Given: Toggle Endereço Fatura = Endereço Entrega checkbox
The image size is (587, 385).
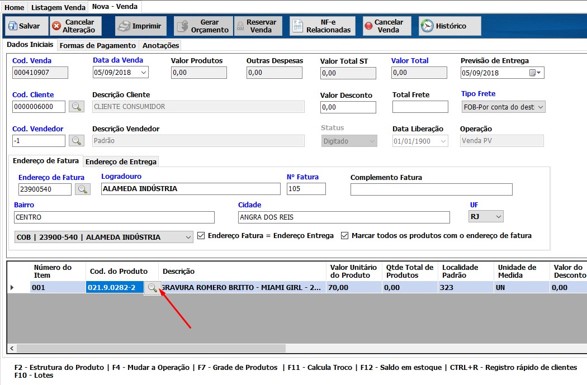Looking at the screenshot, I should click(201, 236).
